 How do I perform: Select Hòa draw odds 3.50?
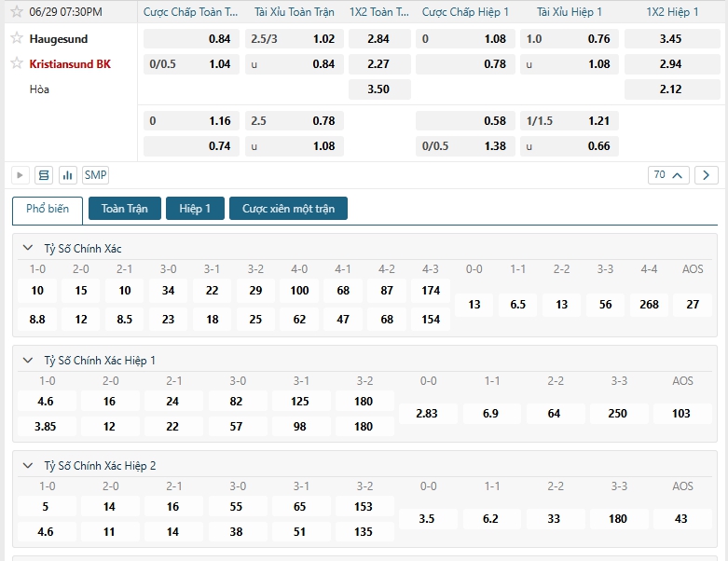coord(378,89)
